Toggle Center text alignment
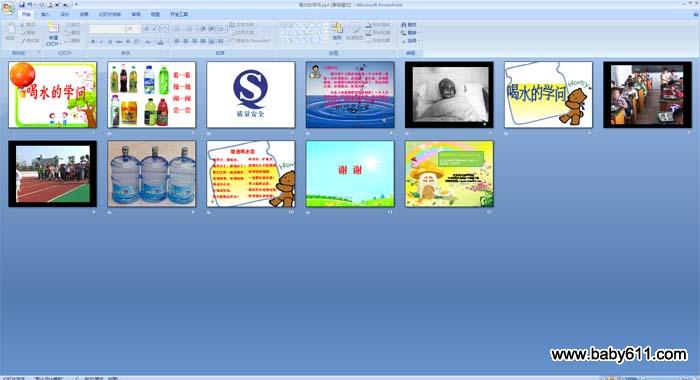Viewport: 700px width, 380px height. 186,41
